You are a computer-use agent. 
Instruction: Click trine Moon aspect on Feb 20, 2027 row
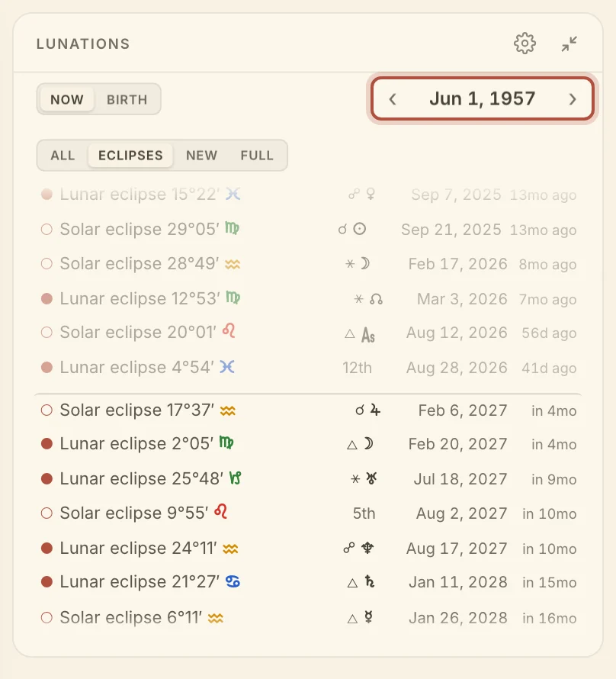360,444
